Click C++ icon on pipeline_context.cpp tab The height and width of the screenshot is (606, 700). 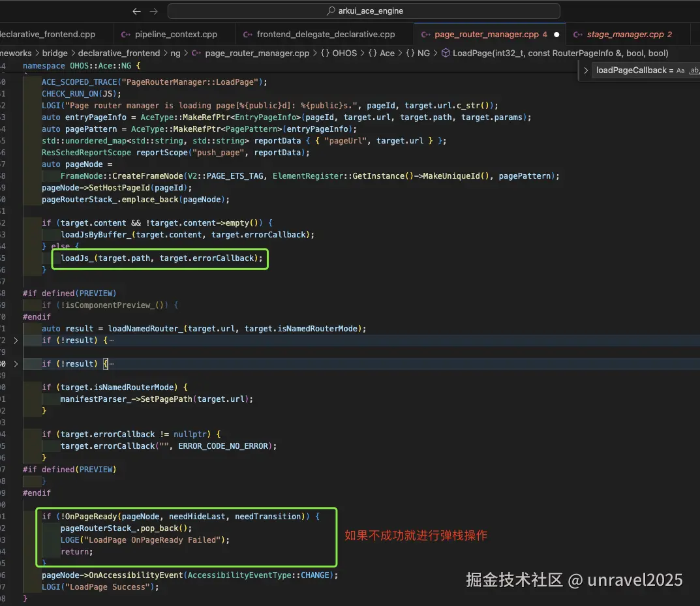click(x=126, y=35)
